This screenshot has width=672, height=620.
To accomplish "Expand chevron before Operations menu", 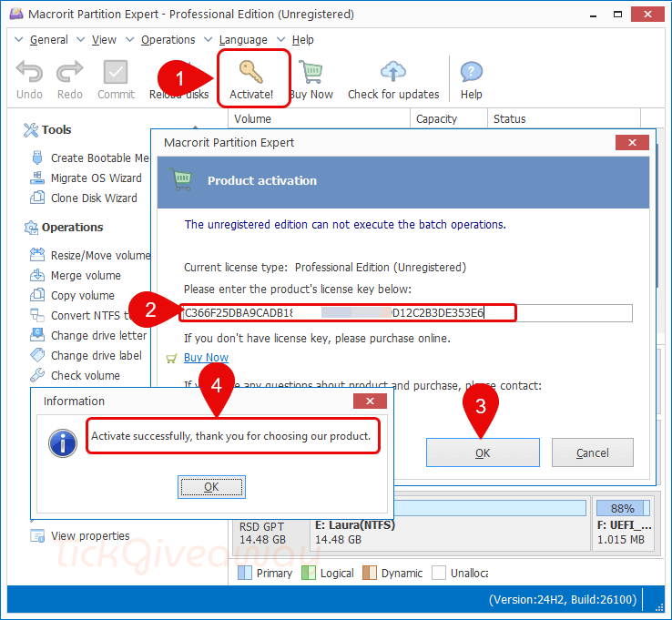I will [130, 39].
